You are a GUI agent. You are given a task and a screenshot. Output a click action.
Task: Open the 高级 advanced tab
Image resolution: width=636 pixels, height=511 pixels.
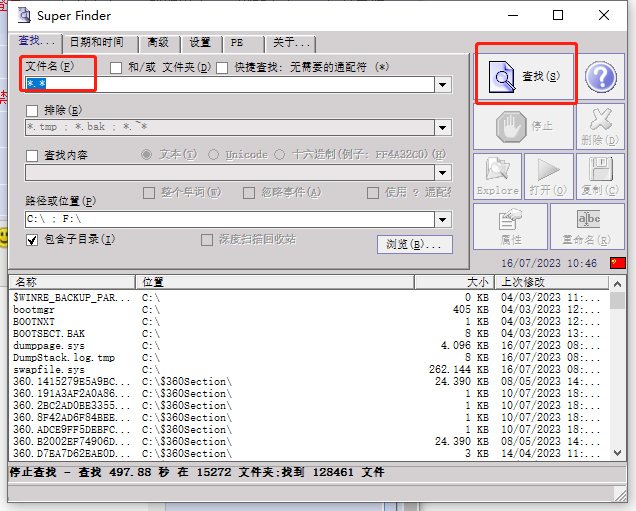tap(158, 43)
